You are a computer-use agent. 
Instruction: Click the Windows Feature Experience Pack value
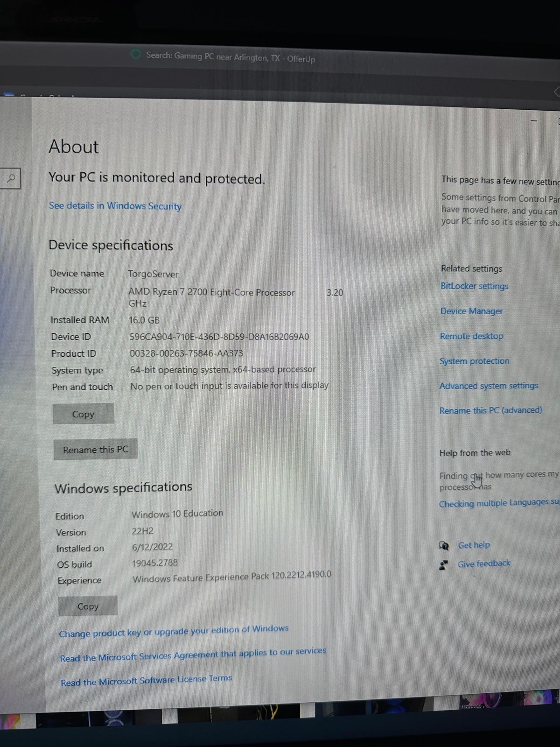click(x=232, y=577)
